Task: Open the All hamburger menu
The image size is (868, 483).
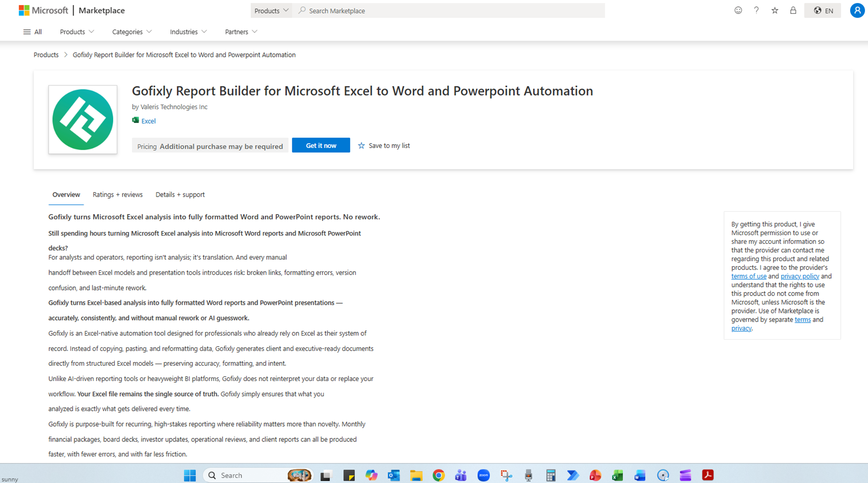Action: tap(33, 32)
